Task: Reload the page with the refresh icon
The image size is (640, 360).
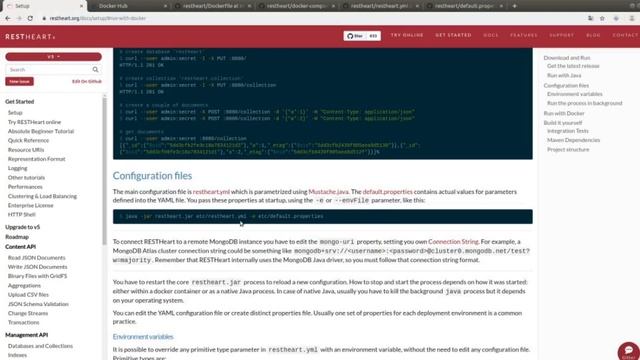Action: [30, 18]
